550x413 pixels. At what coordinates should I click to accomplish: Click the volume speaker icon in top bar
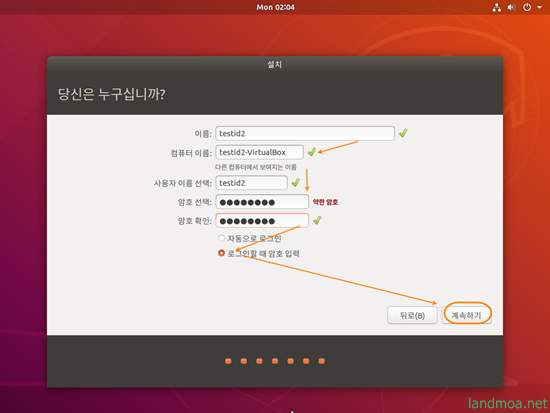(x=511, y=7)
